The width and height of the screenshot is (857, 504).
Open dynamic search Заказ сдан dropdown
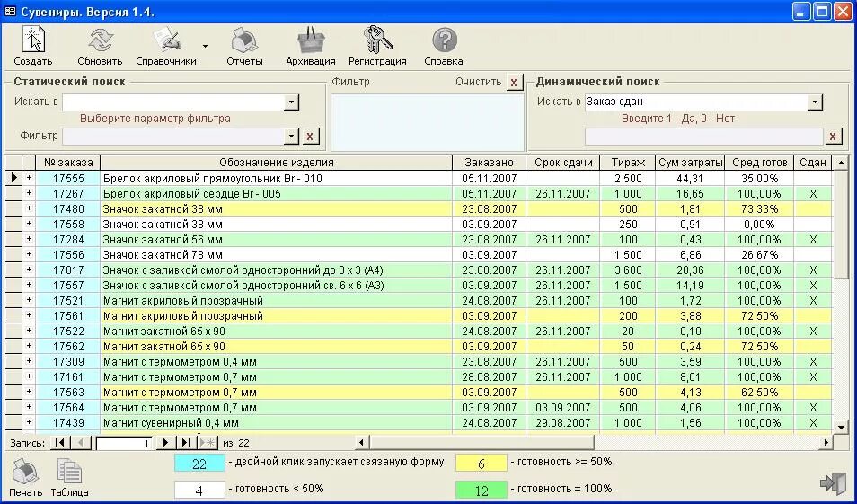[816, 102]
